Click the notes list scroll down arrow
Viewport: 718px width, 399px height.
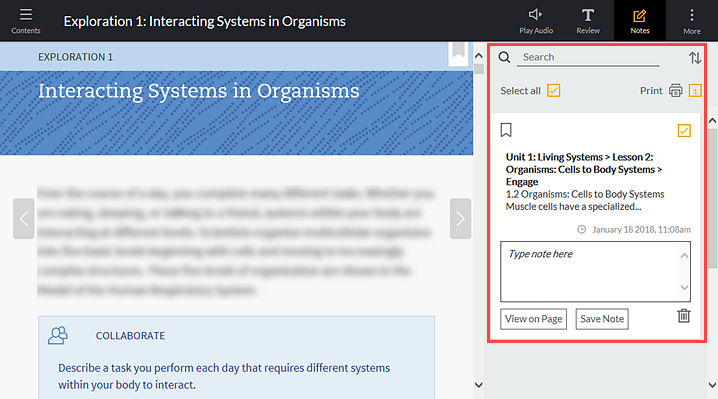[x=712, y=385]
